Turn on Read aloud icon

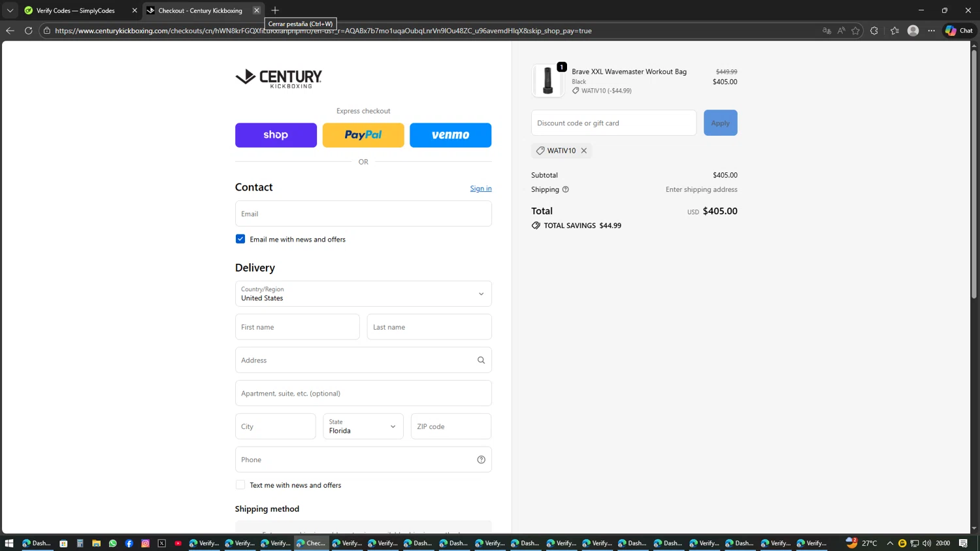(x=841, y=31)
